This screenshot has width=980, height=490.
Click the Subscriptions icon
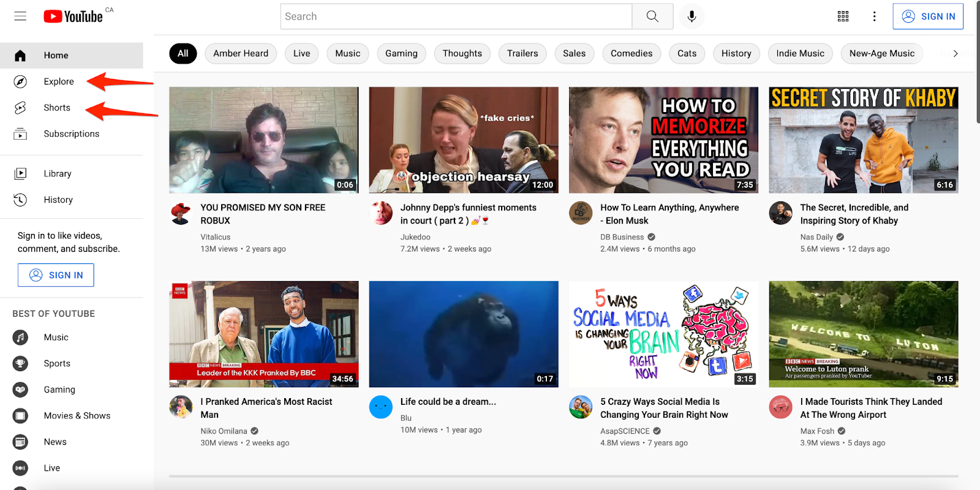click(20, 134)
